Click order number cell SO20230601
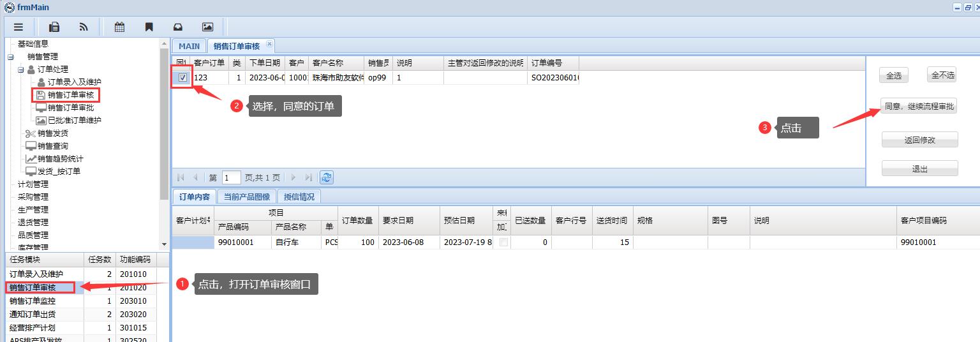This screenshot has width=980, height=342. tap(554, 78)
